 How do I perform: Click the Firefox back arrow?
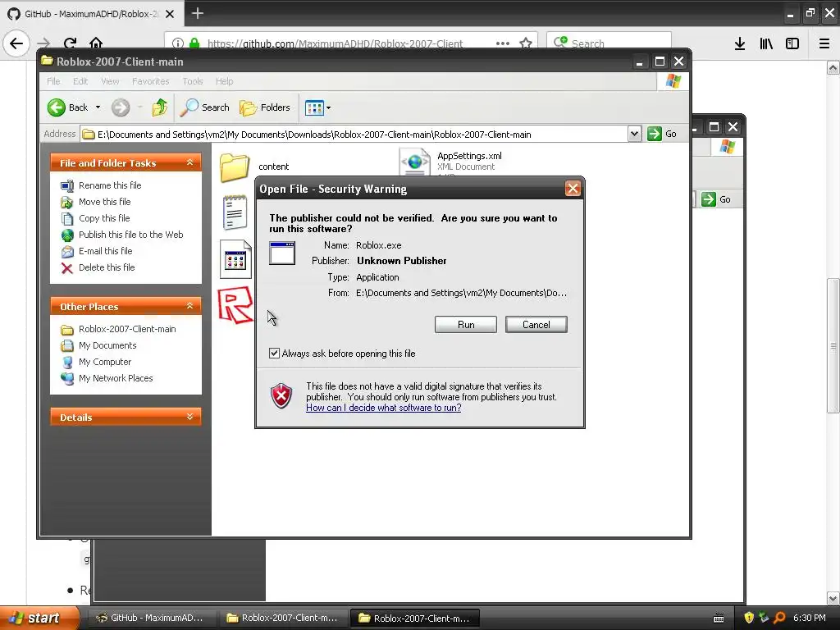pos(16,43)
